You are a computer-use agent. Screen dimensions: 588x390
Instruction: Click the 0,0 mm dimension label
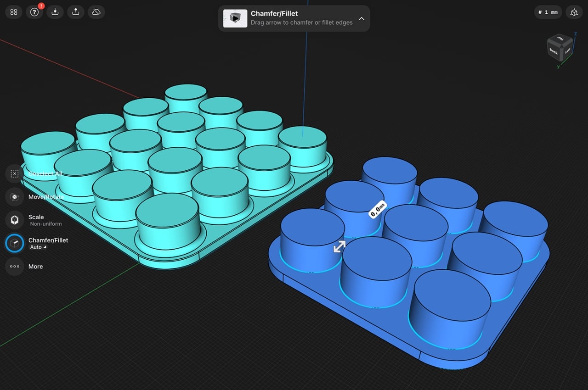(x=378, y=210)
